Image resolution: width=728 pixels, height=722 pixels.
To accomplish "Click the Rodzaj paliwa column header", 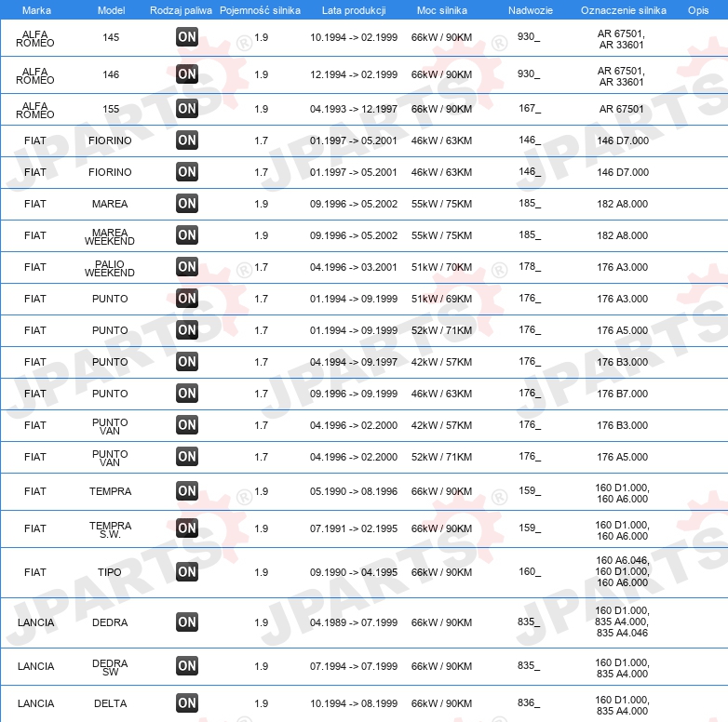I will (181, 10).
